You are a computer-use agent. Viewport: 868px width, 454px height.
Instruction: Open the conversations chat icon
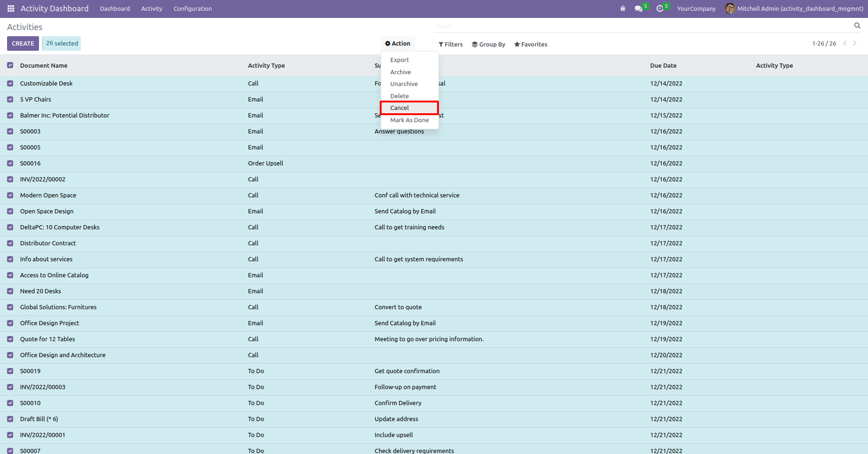(x=638, y=8)
